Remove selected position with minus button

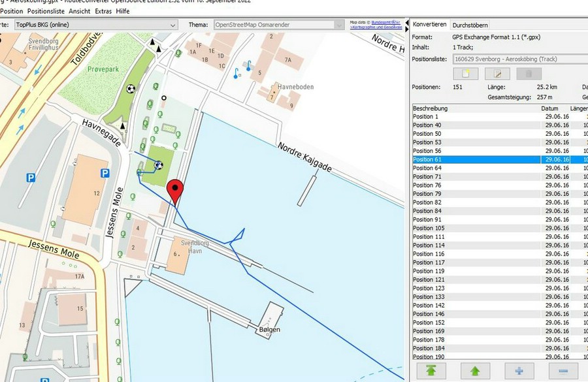pos(563,371)
